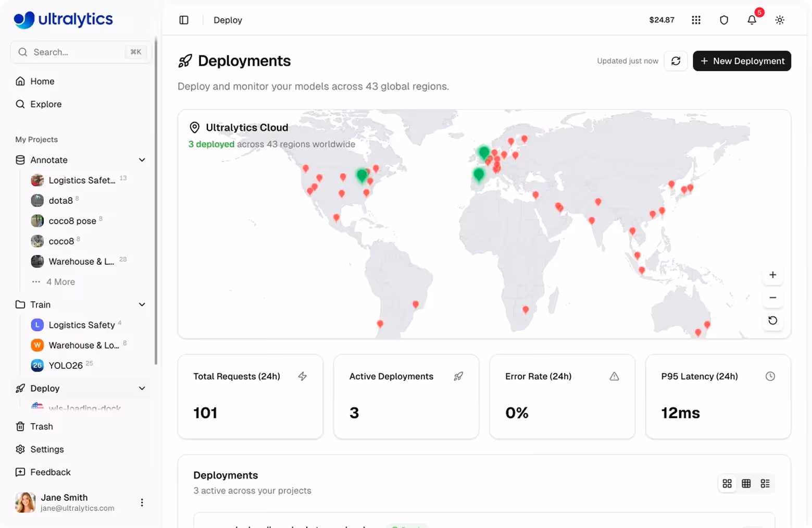The image size is (812, 528).
Task: Switch deployments to list view
Action: click(x=765, y=484)
